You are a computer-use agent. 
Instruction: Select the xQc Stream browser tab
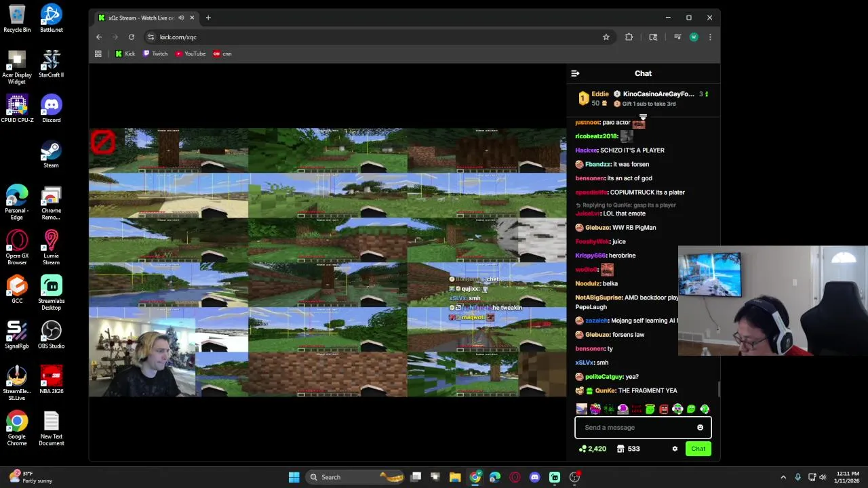pyautogui.click(x=146, y=18)
